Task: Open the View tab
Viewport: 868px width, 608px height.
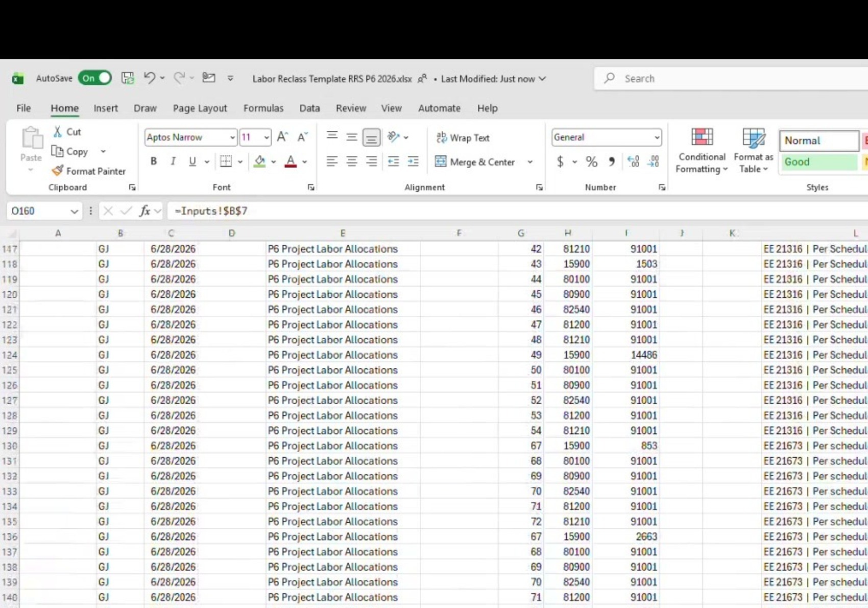Action: [391, 108]
